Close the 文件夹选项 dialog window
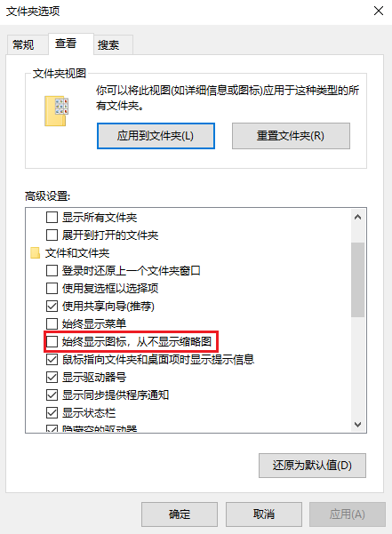The image size is (392, 534). pyautogui.click(x=379, y=11)
